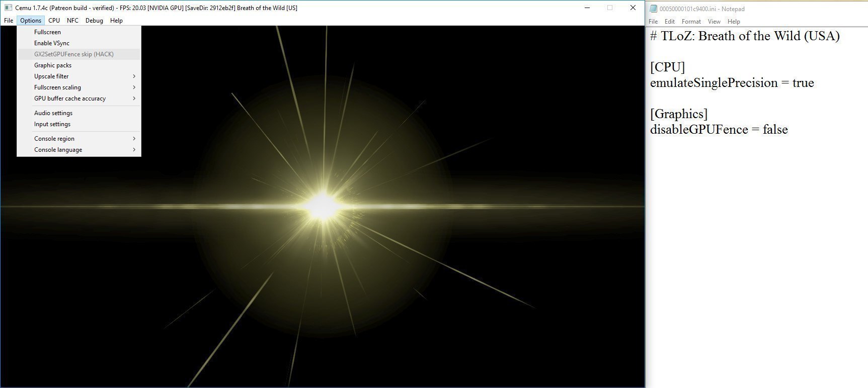Open the CPU menu in Cemu
868x388 pixels.
coord(54,21)
